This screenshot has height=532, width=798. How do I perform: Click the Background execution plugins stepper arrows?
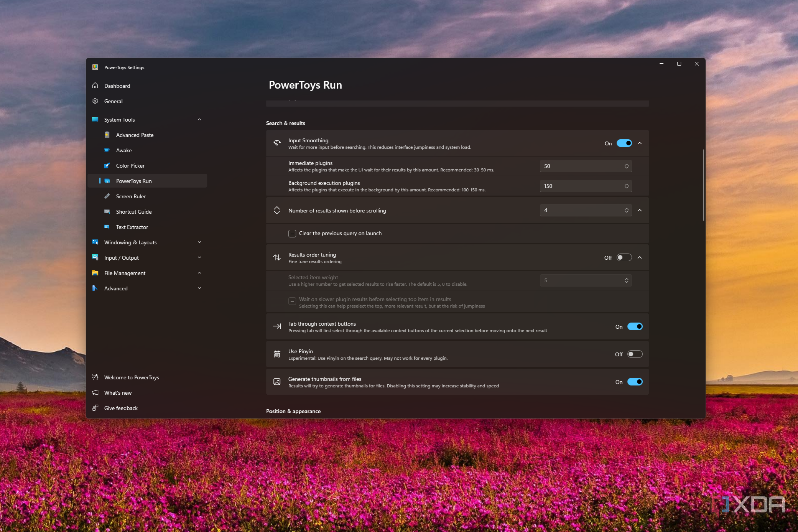(x=626, y=186)
